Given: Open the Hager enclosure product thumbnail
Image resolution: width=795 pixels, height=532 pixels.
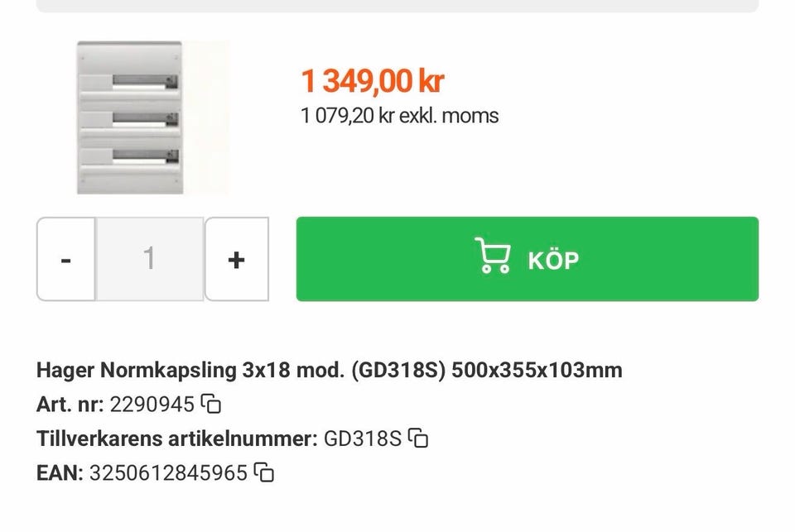Looking at the screenshot, I should pos(129,117).
